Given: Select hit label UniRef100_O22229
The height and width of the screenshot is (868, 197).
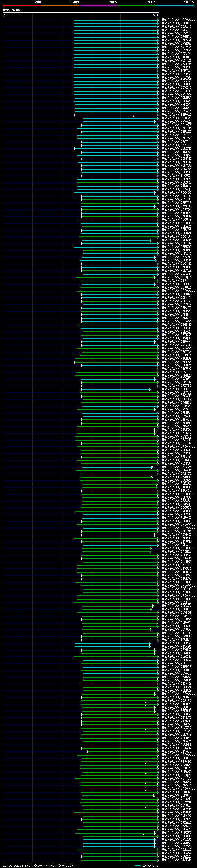Looking at the screenshot, I should 177,846.
